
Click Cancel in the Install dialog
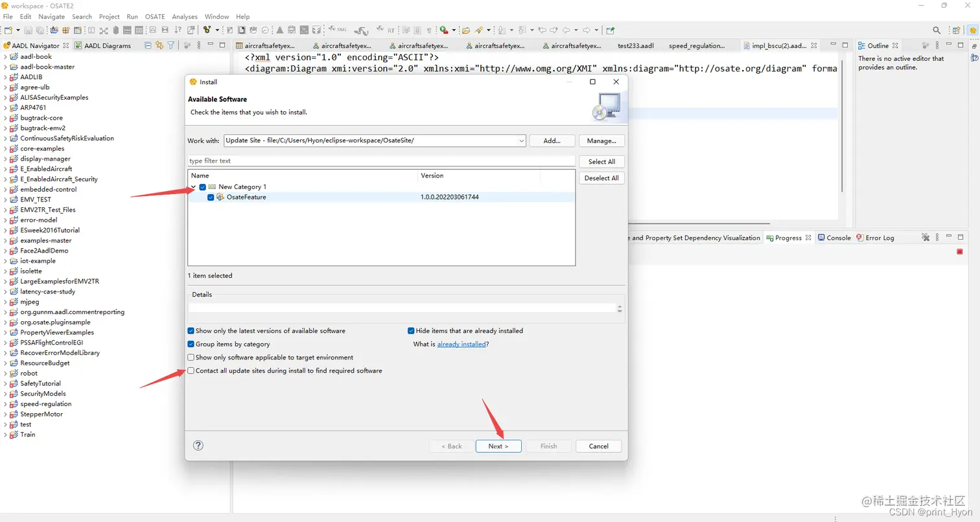tap(598, 446)
